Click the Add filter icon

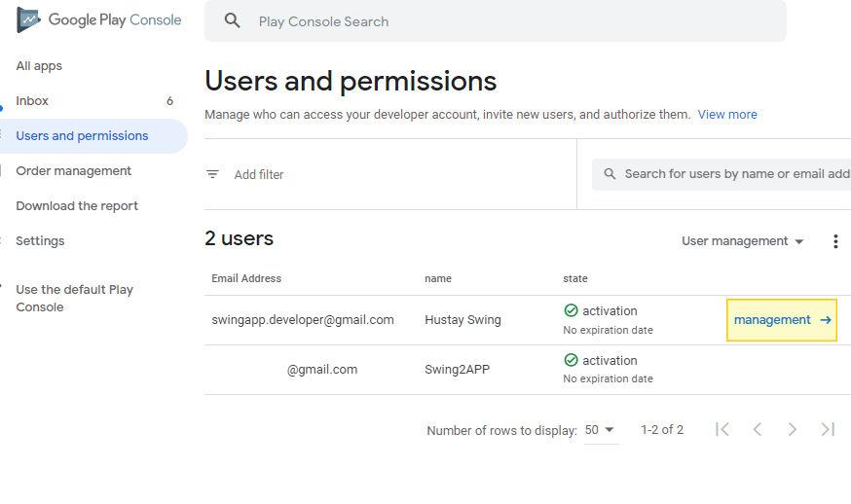212,175
